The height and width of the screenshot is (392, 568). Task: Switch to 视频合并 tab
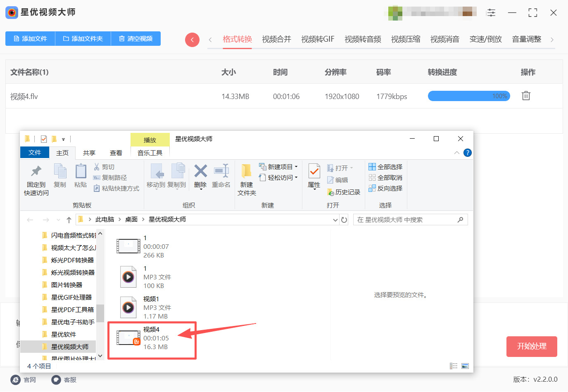click(x=276, y=39)
